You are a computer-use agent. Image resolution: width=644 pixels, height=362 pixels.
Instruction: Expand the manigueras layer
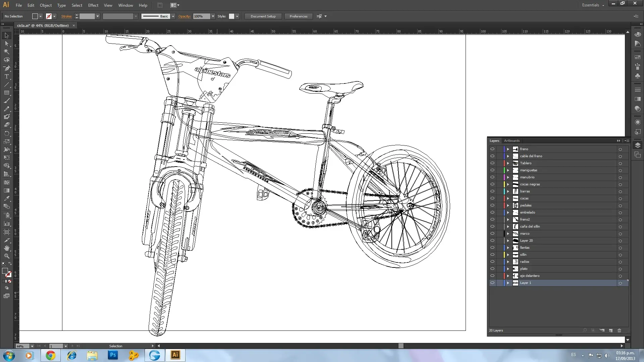508,170
